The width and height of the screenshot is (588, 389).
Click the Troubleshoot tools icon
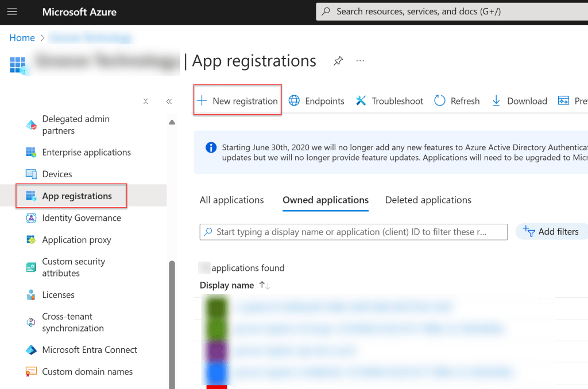point(361,101)
